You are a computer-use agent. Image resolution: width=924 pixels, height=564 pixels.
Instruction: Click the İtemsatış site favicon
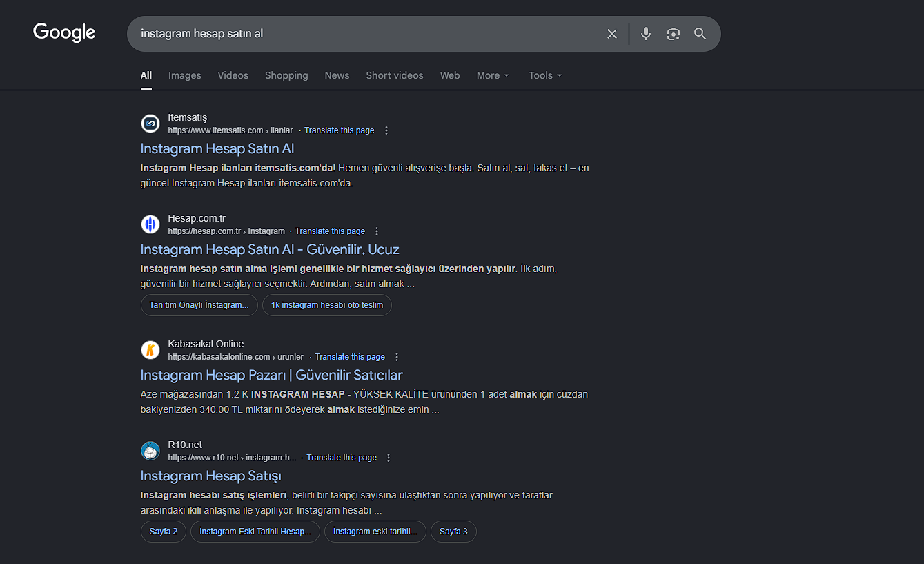150,124
